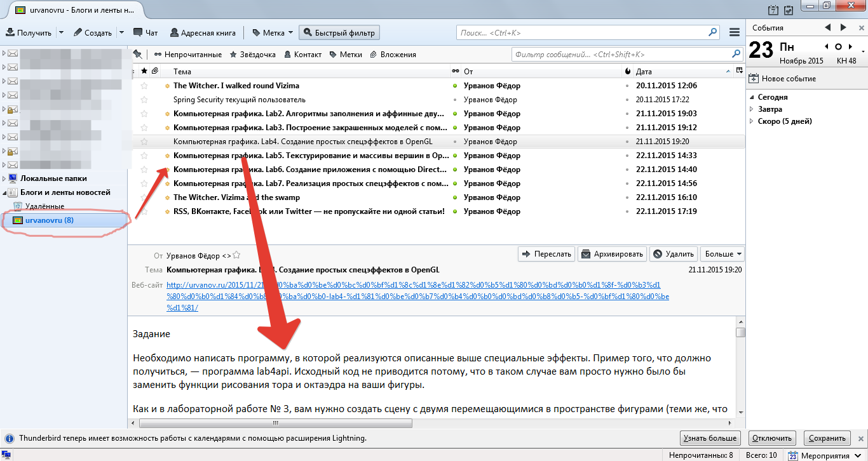The height and width of the screenshot is (461, 868).
Task: Click the magnifier in global search box
Action: pyautogui.click(x=714, y=32)
